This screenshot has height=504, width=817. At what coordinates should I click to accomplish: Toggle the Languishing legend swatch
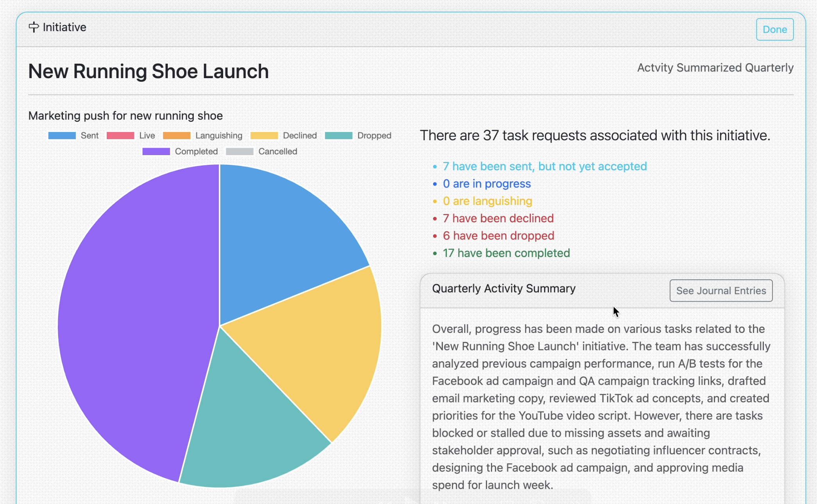click(x=177, y=136)
